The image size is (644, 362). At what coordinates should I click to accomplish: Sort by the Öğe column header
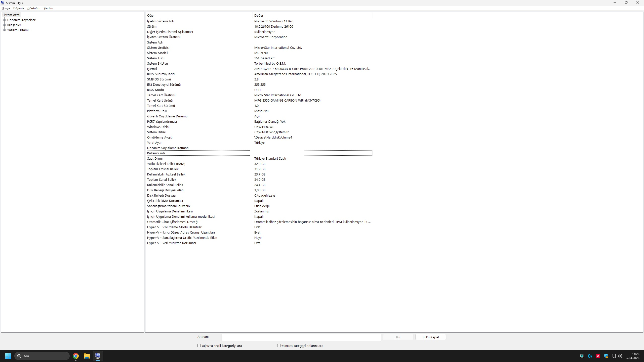199,16
